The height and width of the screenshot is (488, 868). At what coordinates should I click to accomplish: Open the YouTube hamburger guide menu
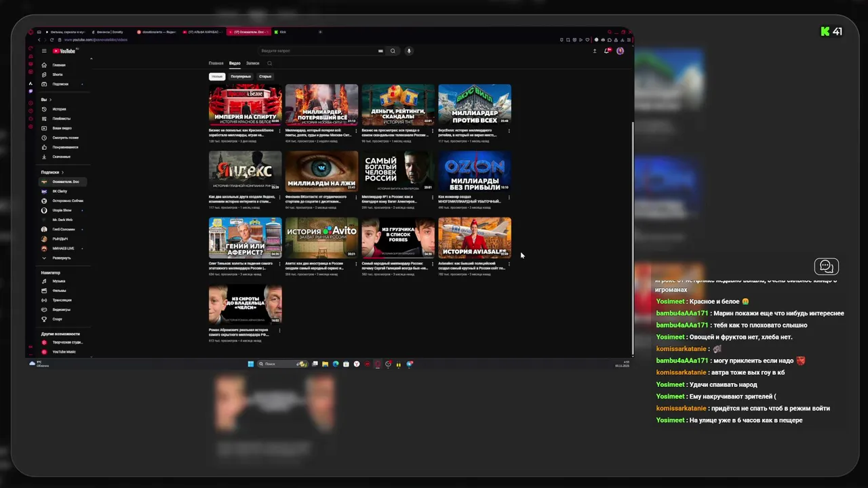pyautogui.click(x=44, y=51)
